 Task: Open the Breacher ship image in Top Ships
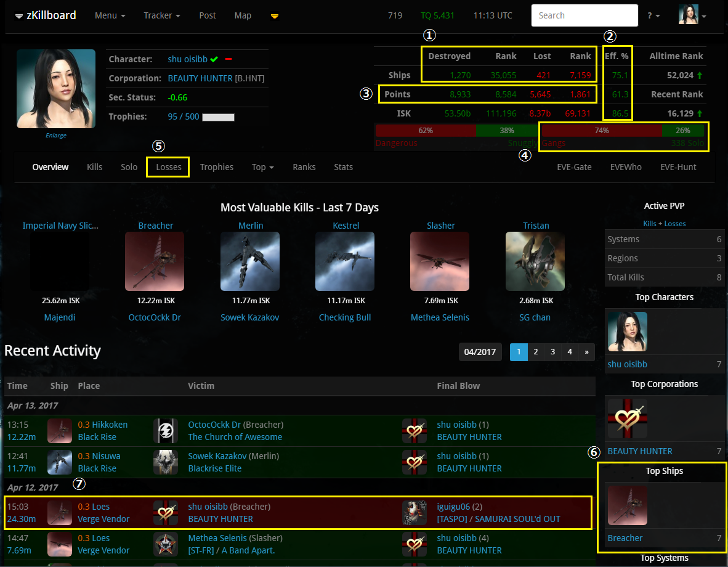627,505
